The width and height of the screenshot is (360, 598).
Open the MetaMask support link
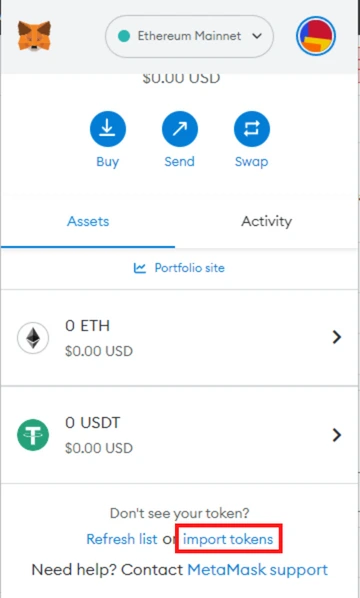click(257, 570)
